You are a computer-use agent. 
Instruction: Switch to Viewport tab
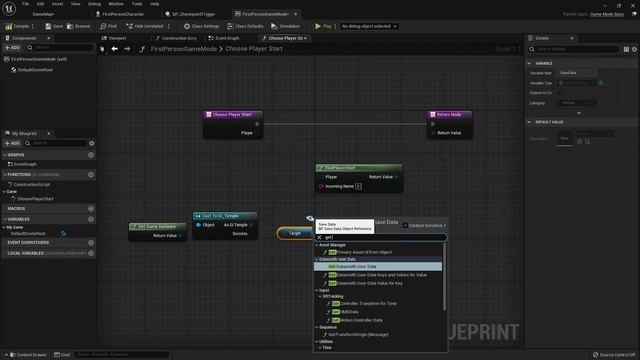click(x=114, y=38)
